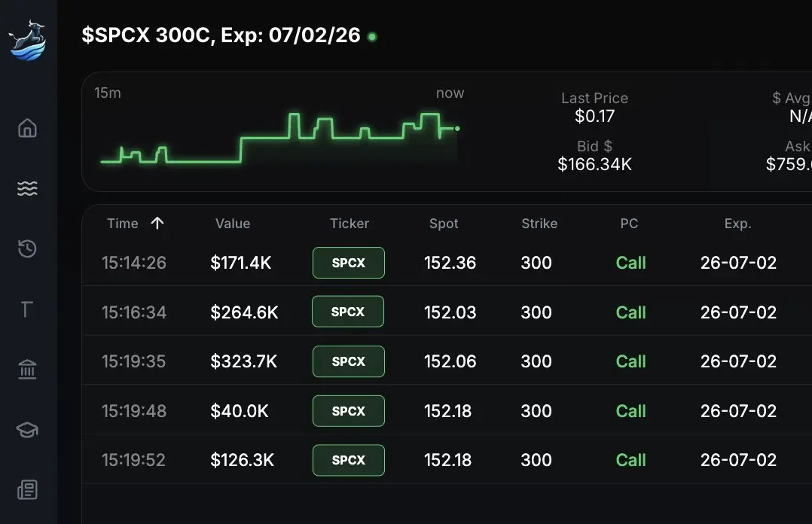
Task: Sort by the Spot column header
Action: point(444,224)
